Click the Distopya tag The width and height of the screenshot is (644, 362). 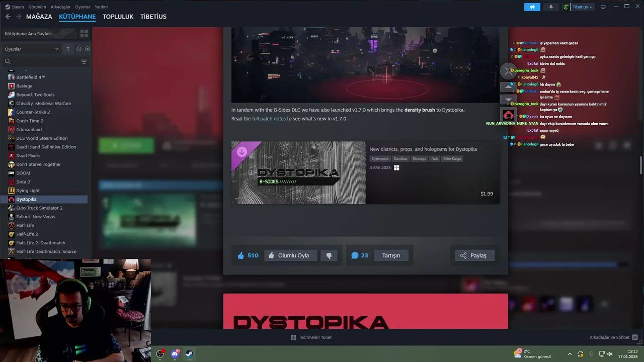(419, 159)
